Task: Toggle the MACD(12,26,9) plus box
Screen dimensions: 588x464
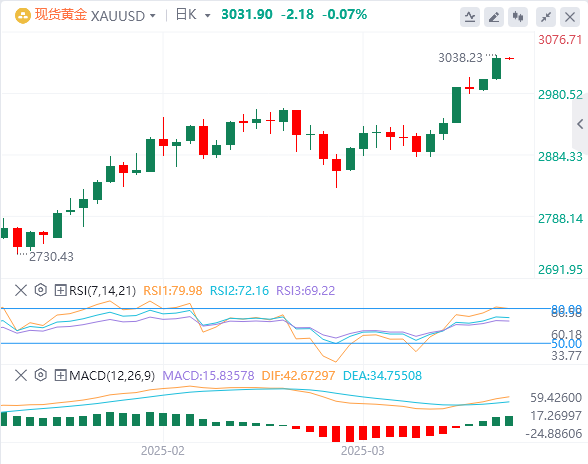Action: (60, 375)
